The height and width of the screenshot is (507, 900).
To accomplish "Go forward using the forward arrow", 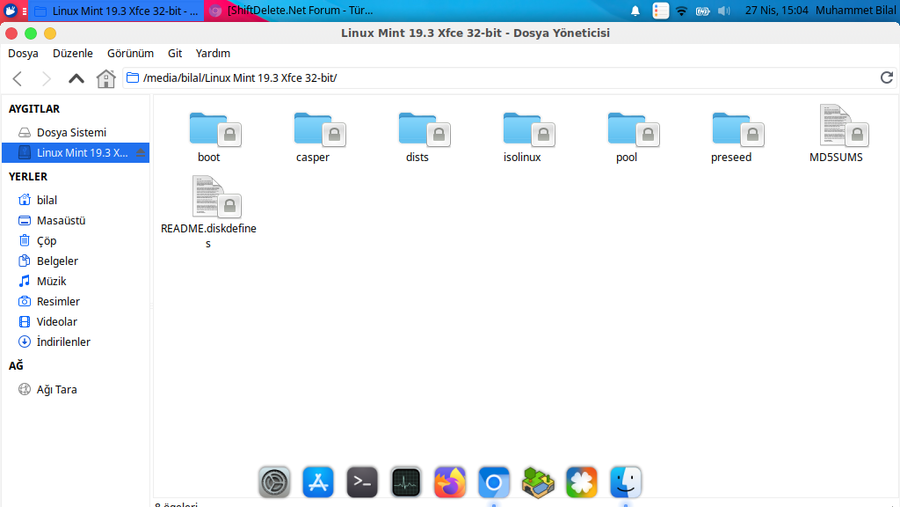I will 46,78.
